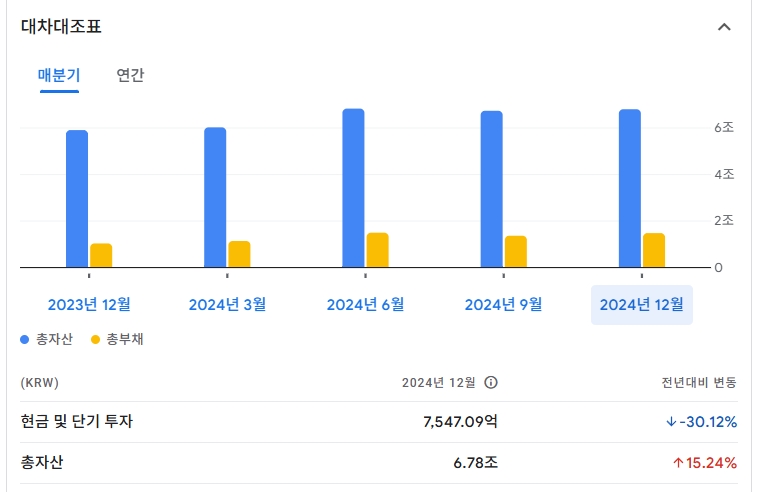Click the 2조 axis label
The width and height of the screenshot is (769, 492).
[724, 221]
